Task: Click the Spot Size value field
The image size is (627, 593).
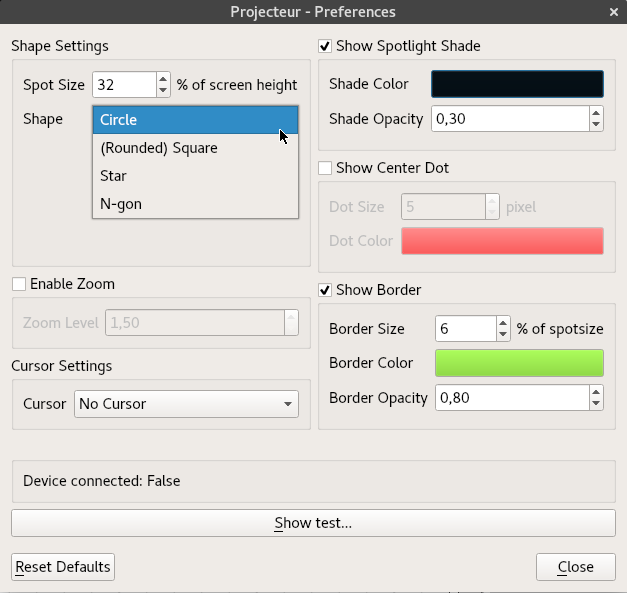Action: point(124,85)
